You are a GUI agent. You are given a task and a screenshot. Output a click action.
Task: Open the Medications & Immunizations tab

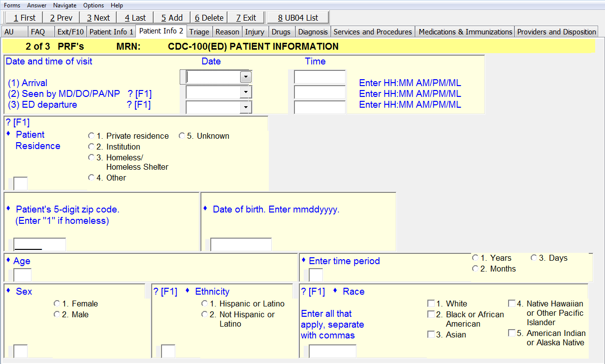click(465, 32)
